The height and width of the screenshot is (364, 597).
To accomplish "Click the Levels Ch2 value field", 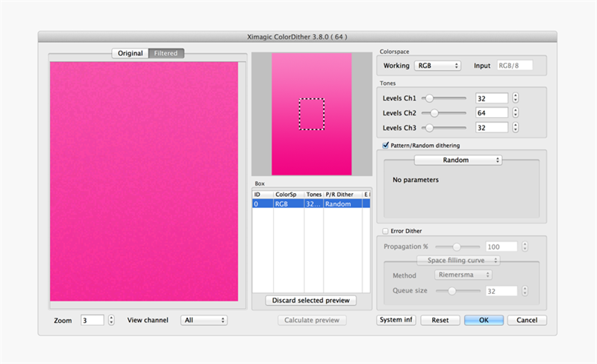I will (x=492, y=113).
